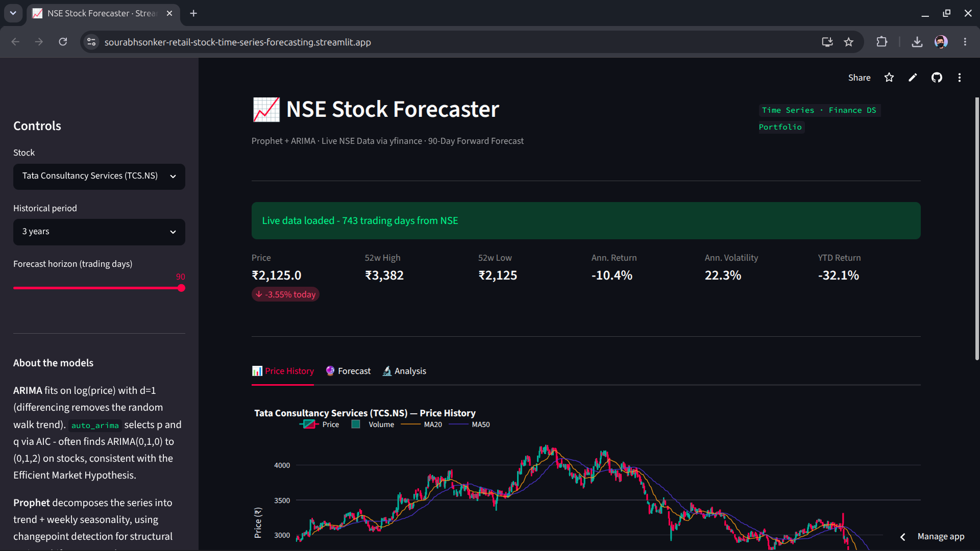Switch to the Forecast tab
The image size is (980, 551).
click(x=348, y=371)
